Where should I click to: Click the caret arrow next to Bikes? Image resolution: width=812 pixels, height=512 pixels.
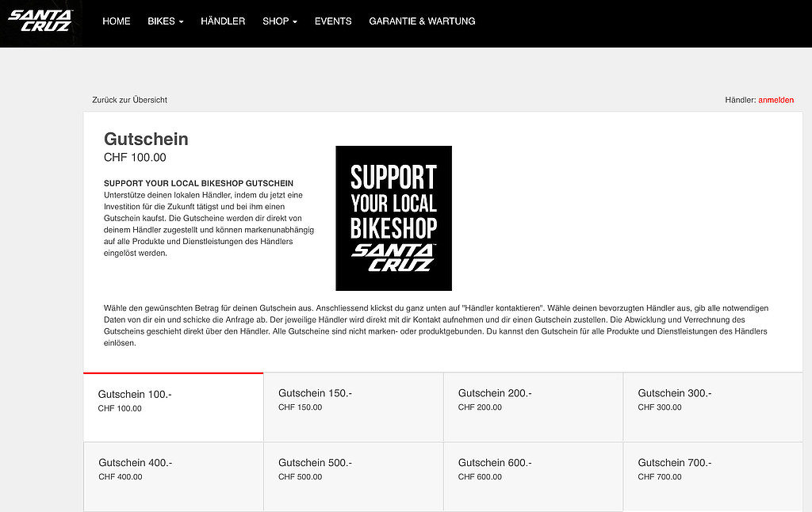click(181, 22)
